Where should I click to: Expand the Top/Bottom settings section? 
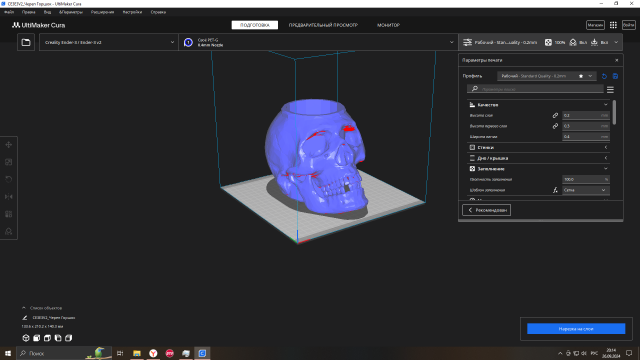(538, 158)
